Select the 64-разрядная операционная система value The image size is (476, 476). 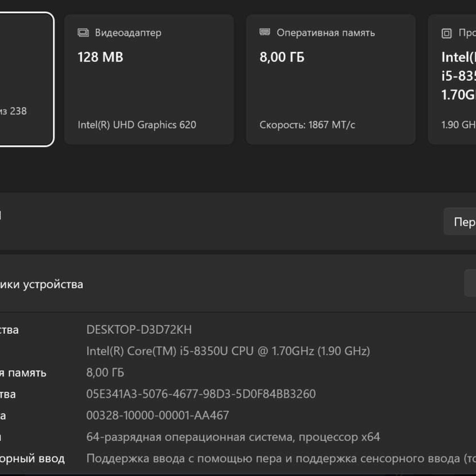coord(233,437)
